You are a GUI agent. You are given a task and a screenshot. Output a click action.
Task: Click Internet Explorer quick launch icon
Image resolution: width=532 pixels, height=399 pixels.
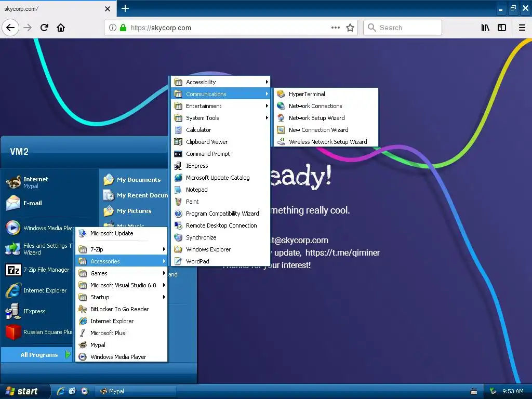61,391
